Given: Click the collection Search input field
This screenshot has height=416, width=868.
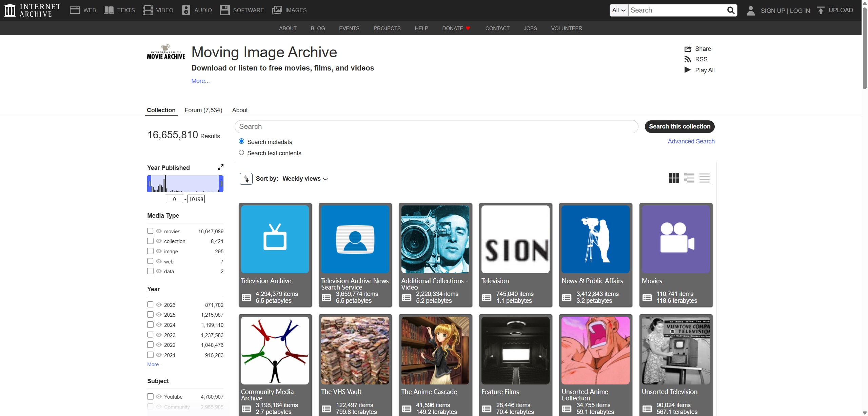Looking at the screenshot, I should point(436,126).
